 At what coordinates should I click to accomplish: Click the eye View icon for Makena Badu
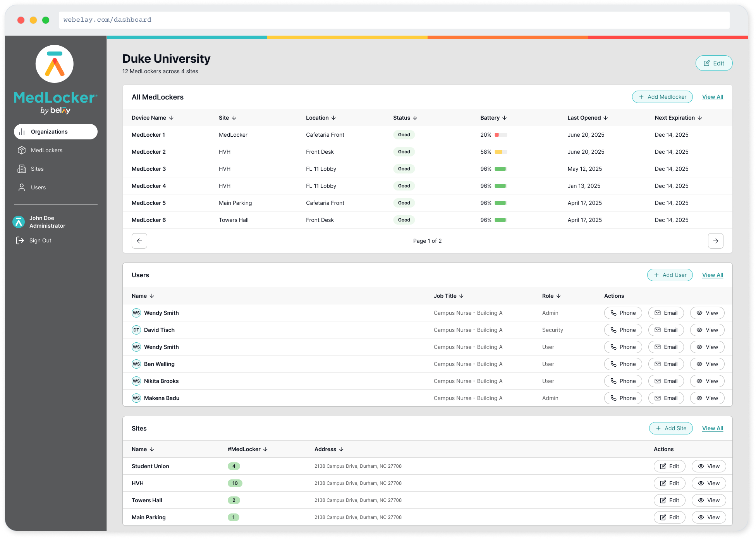699,398
